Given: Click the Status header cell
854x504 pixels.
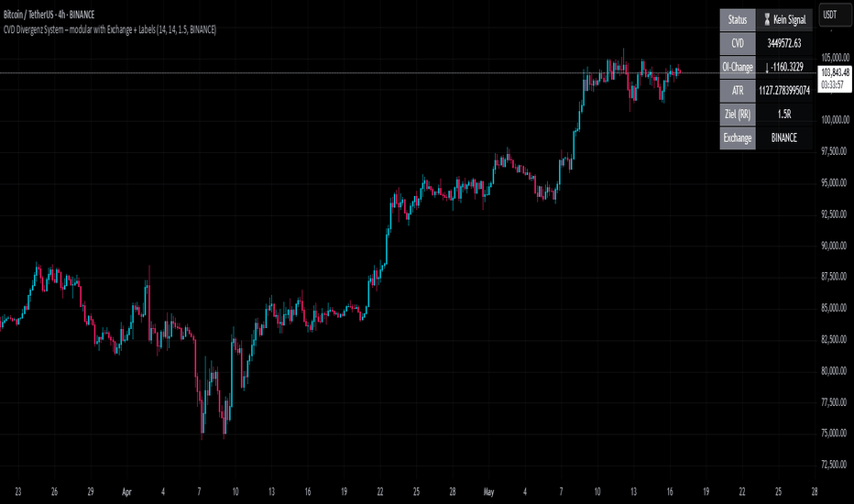Looking at the screenshot, I should (738, 19).
